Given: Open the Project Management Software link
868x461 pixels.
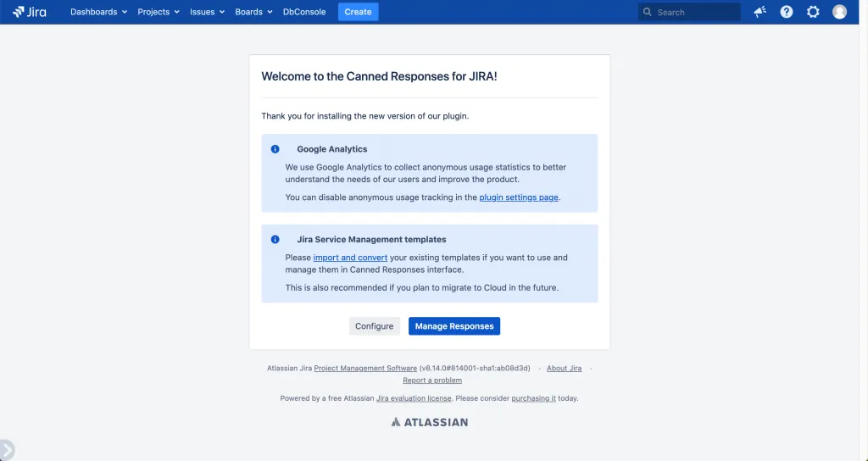Looking at the screenshot, I should coord(365,368).
